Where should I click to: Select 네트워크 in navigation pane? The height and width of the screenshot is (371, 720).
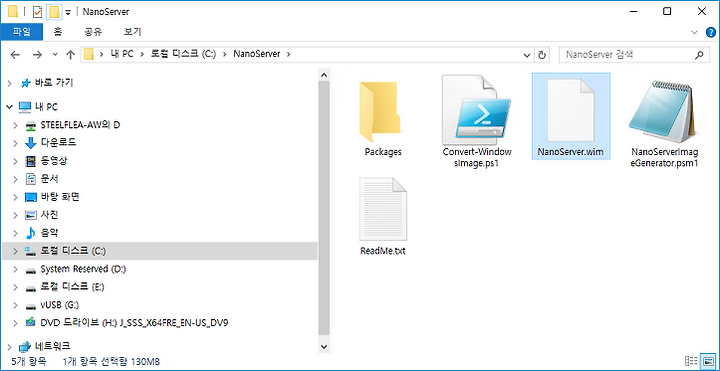click(x=53, y=346)
